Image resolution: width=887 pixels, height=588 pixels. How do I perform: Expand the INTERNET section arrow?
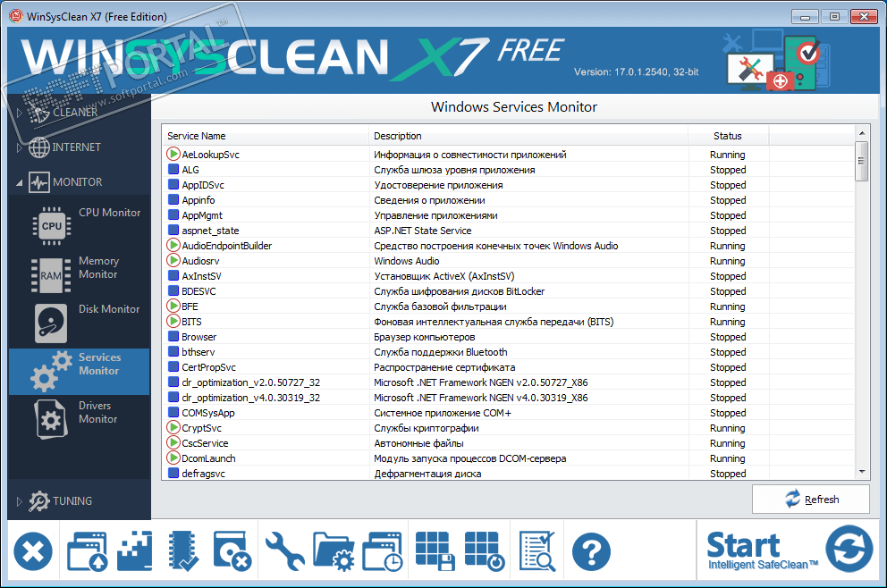[20, 147]
